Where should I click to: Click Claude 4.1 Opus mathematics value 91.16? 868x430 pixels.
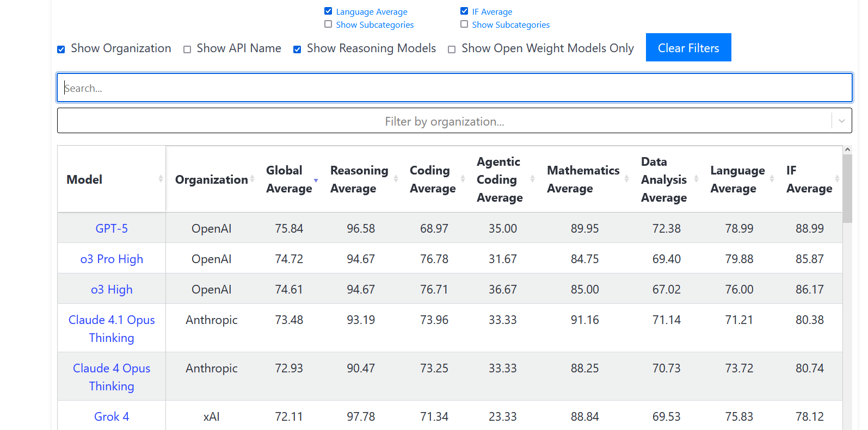(x=585, y=320)
